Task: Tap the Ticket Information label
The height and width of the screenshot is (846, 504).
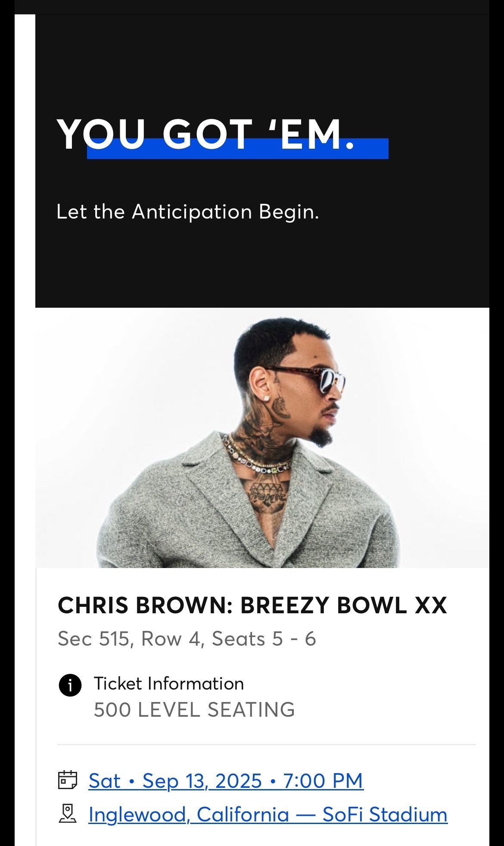Action: [x=169, y=684]
